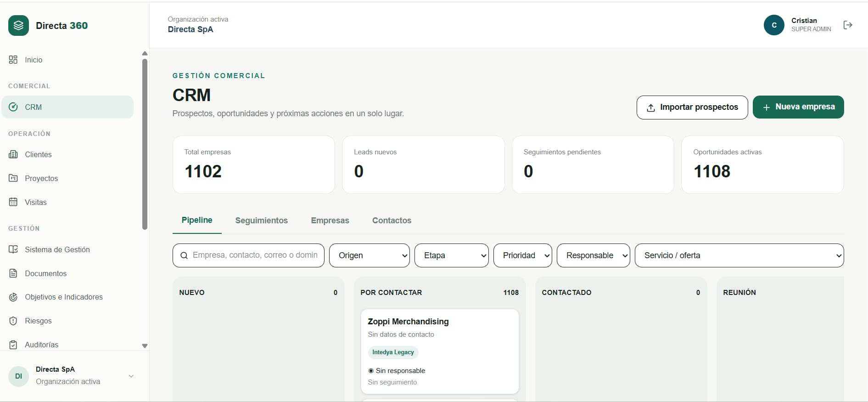Click the CONTACTADO column header
This screenshot has height=402, width=868.
tap(566, 293)
